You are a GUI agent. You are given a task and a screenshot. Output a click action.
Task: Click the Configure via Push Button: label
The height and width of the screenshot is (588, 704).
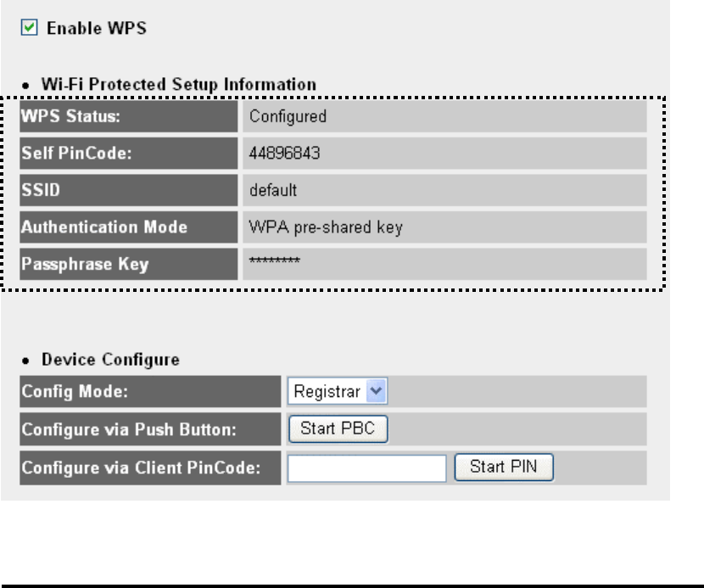(x=150, y=429)
